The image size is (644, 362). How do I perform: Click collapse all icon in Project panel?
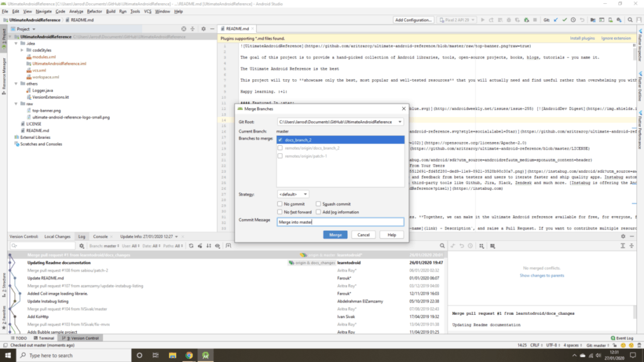(x=192, y=29)
